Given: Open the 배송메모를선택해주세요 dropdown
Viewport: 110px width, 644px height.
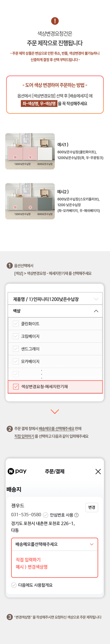Looking at the screenshot, I should pyautogui.click(x=55, y=544).
